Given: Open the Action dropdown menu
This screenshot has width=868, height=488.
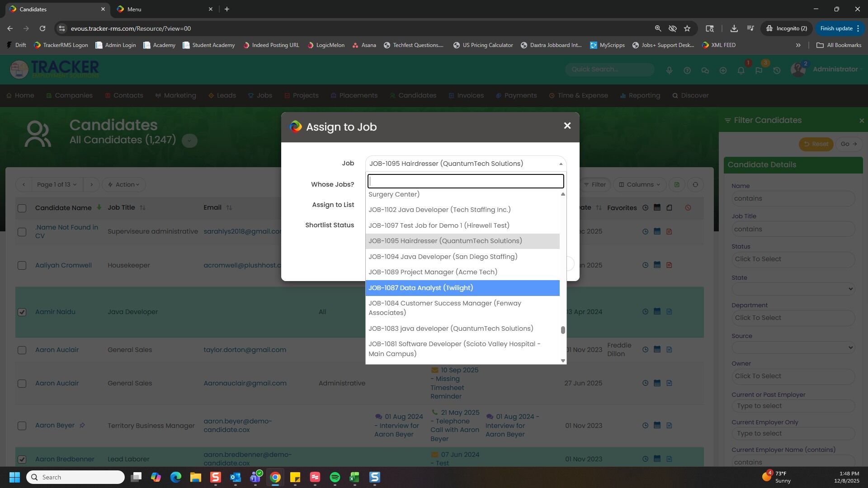Looking at the screenshot, I should tap(123, 184).
